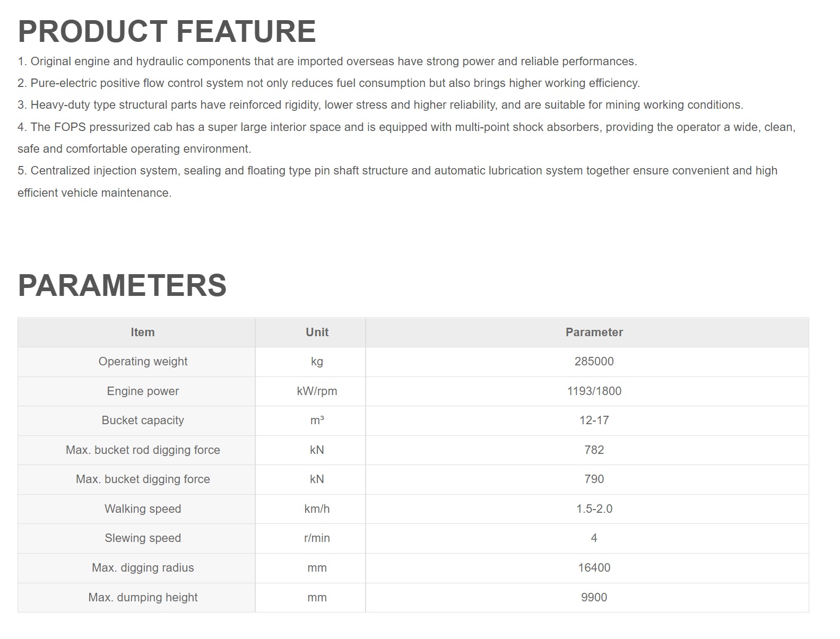840x639 pixels.
Task: Click the Max. dumping height label
Action: tap(143, 598)
